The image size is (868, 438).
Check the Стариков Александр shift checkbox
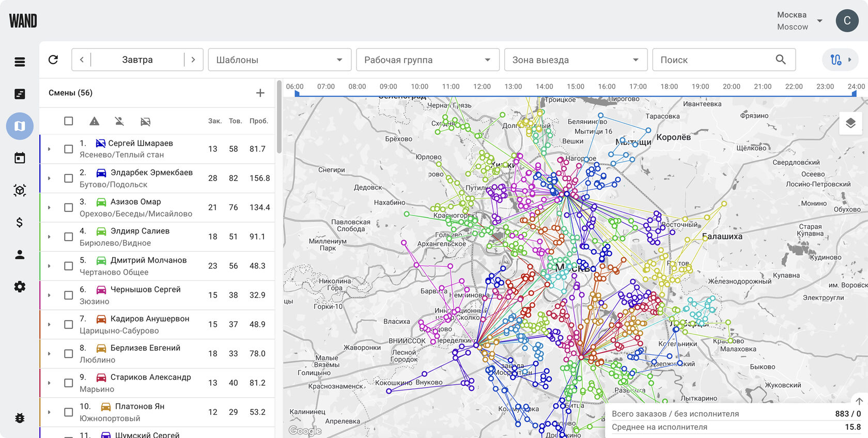pyautogui.click(x=68, y=383)
